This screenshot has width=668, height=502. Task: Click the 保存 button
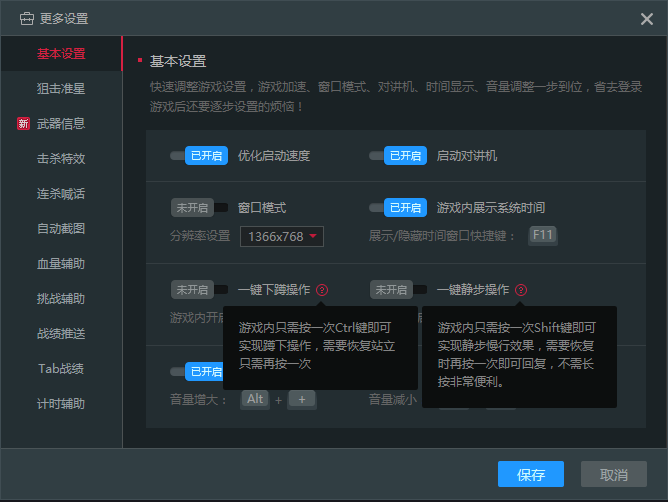tap(531, 474)
